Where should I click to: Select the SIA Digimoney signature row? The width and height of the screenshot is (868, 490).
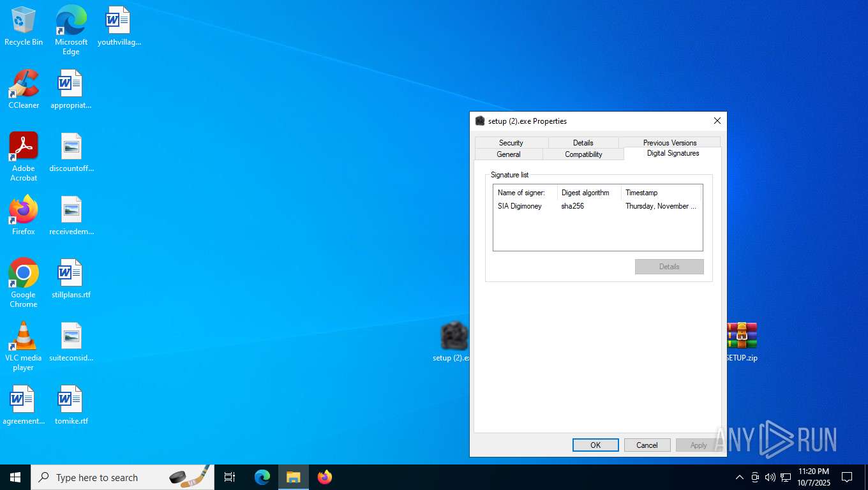coord(597,206)
